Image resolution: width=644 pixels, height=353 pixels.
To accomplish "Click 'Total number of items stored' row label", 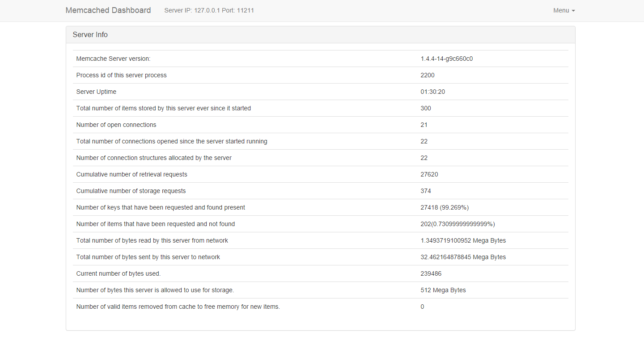I will 164,108.
